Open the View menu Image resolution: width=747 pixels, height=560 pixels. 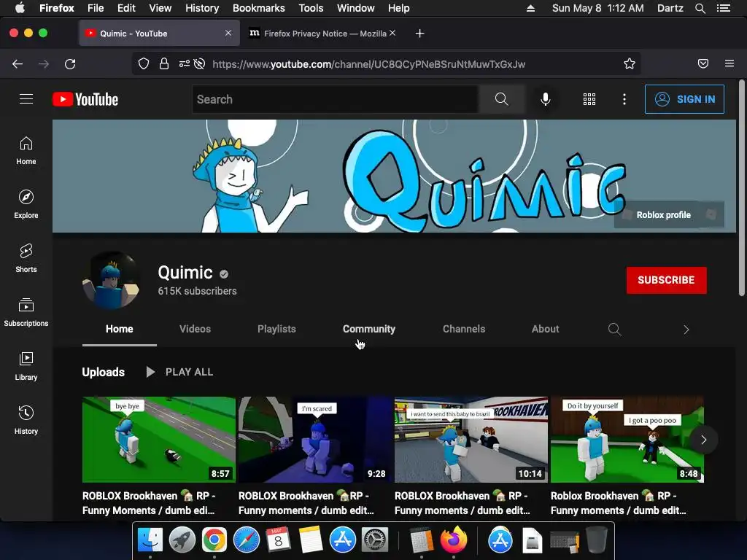click(160, 8)
